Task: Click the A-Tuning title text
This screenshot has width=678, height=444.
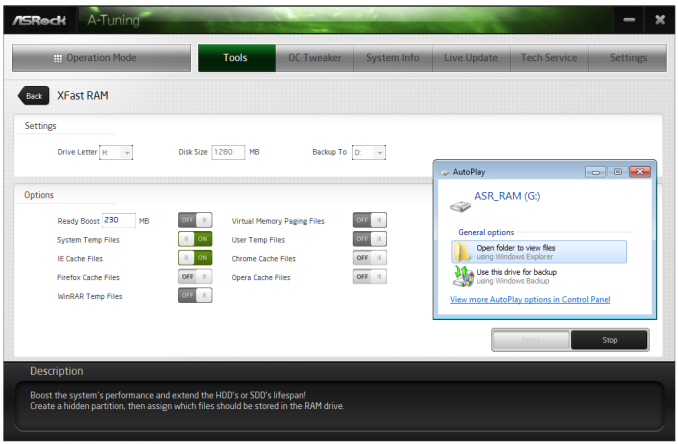Action: pos(113,20)
